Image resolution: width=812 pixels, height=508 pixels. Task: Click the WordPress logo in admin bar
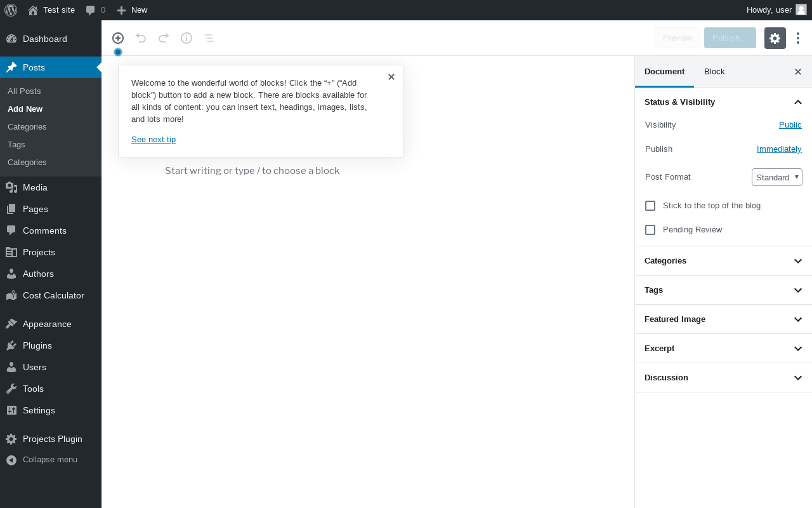coord(11,10)
